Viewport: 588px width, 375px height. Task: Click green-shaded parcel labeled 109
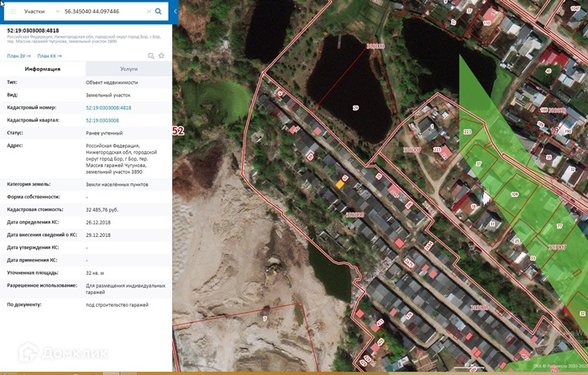tap(514, 194)
